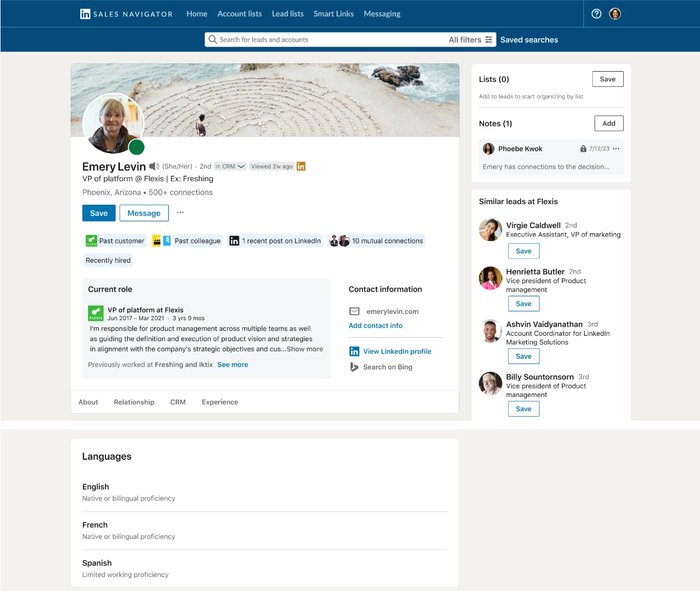Open Account lists menu item
The image size is (700, 591).
240,14
